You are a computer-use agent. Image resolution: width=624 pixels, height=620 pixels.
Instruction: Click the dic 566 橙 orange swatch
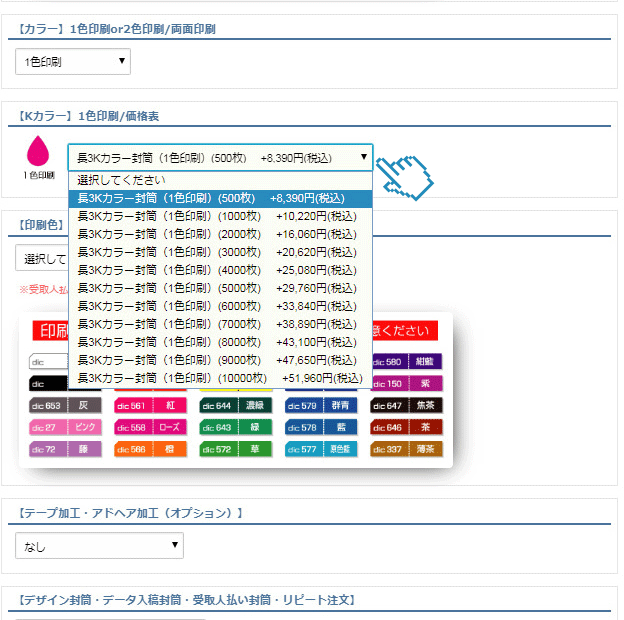click(x=150, y=449)
